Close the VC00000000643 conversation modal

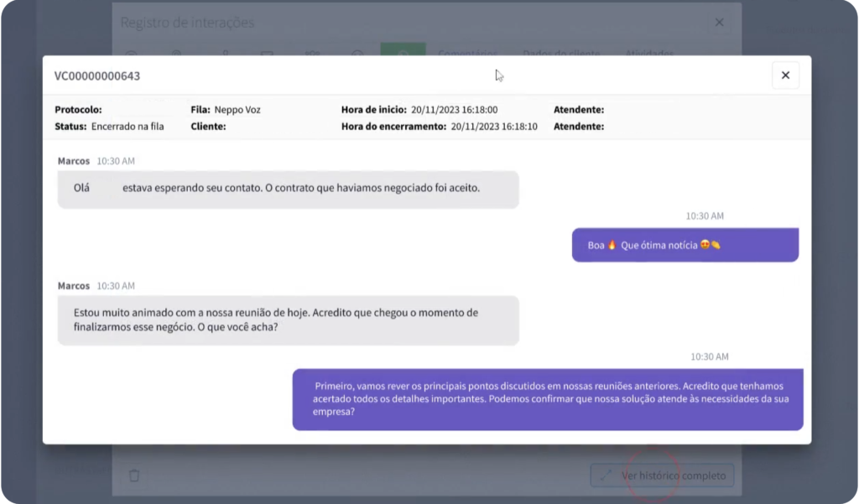(x=785, y=75)
